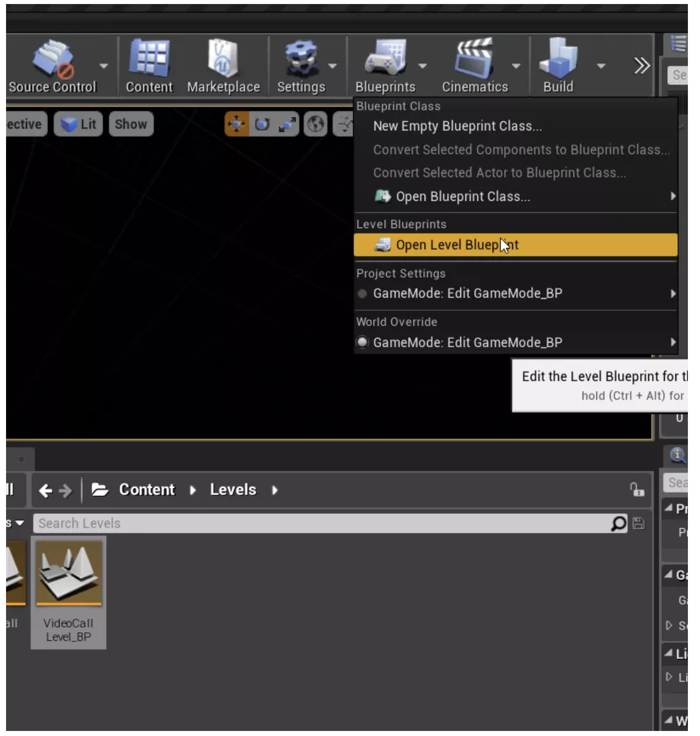Select Open Blueprint Class menu entry

(x=516, y=196)
